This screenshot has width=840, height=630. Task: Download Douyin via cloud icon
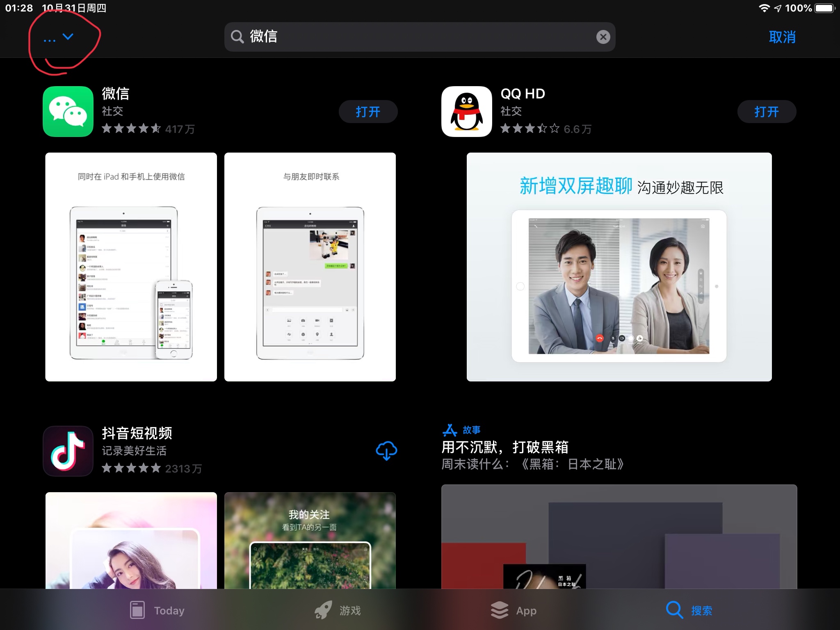[x=386, y=451]
